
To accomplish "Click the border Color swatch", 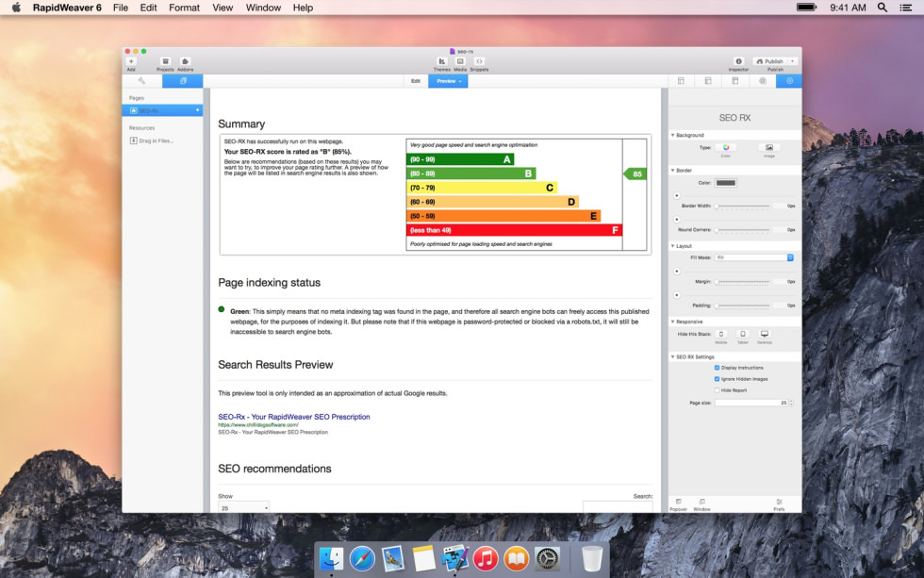I will pyautogui.click(x=725, y=183).
